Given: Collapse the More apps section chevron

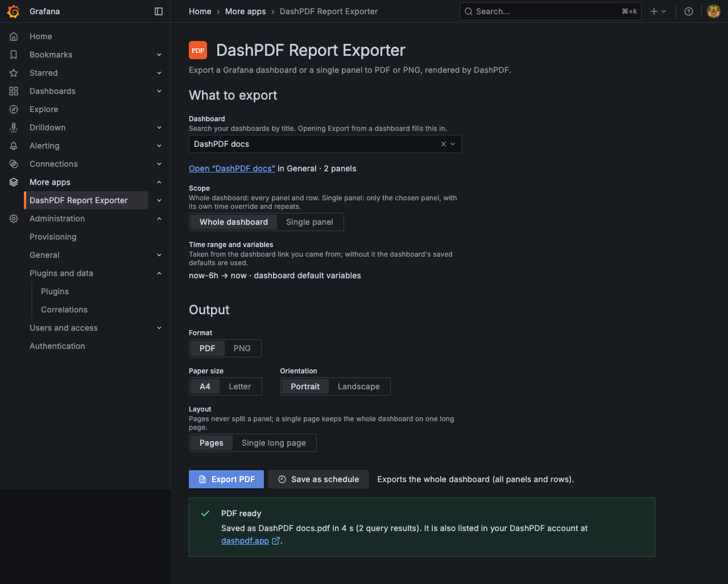Looking at the screenshot, I should tap(159, 182).
